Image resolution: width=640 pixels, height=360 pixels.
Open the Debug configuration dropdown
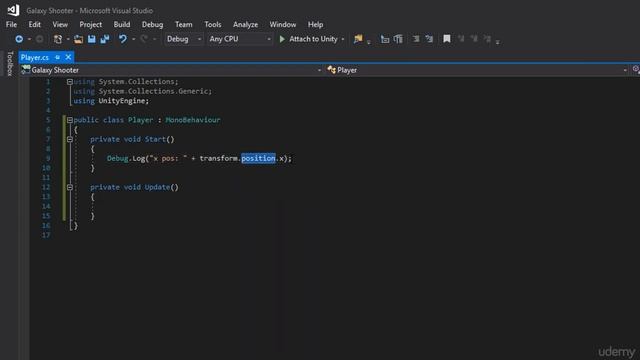[183, 39]
